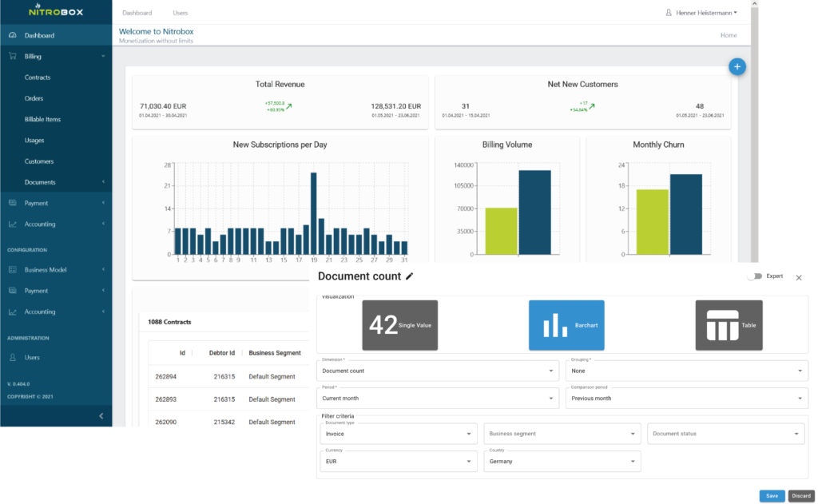Viewport: 818px width, 504px height.
Task: Click the Save button
Action: [772, 496]
